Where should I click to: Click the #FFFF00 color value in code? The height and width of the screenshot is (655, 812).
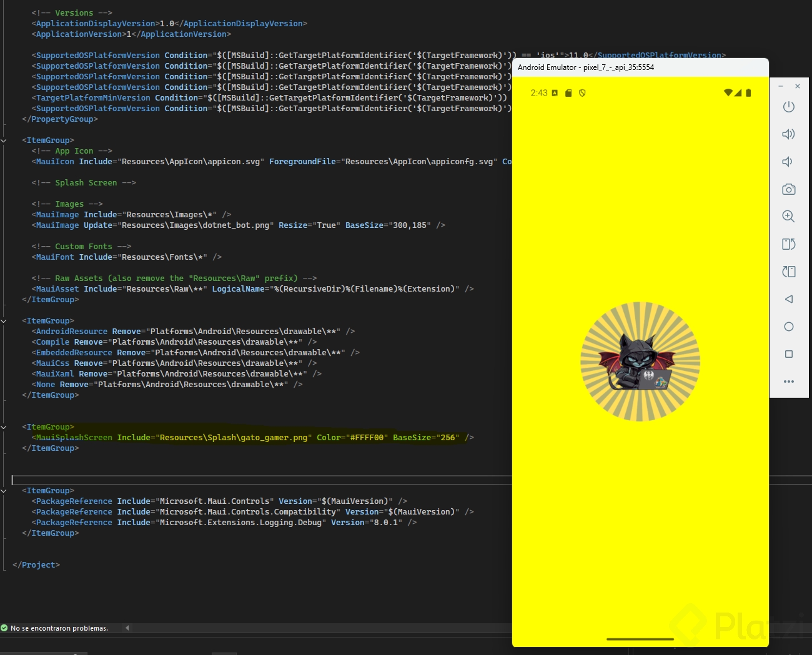click(x=369, y=438)
